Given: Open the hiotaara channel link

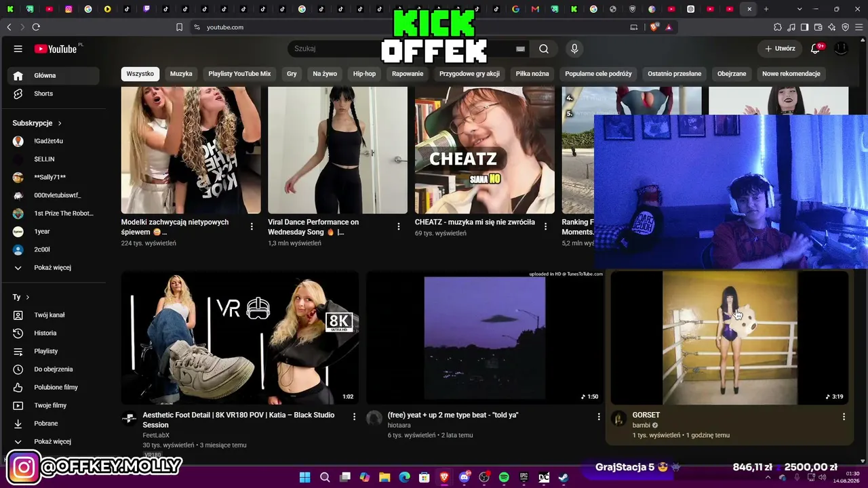Looking at the screenshot, I should pos(399,425).
